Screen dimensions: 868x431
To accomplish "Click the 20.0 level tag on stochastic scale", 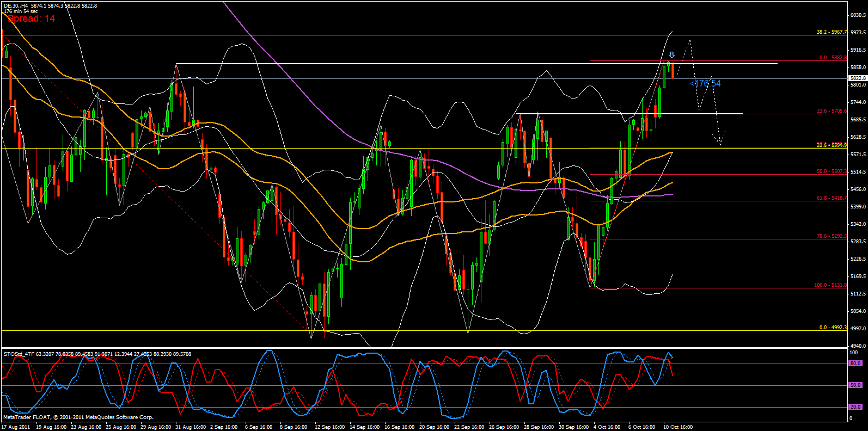I will (x=855, y=407).
